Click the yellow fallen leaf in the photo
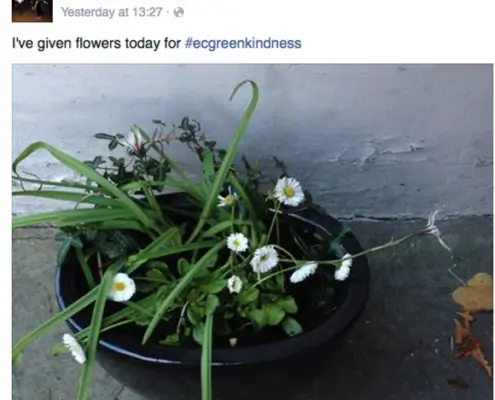 click(x=474, y=291)
